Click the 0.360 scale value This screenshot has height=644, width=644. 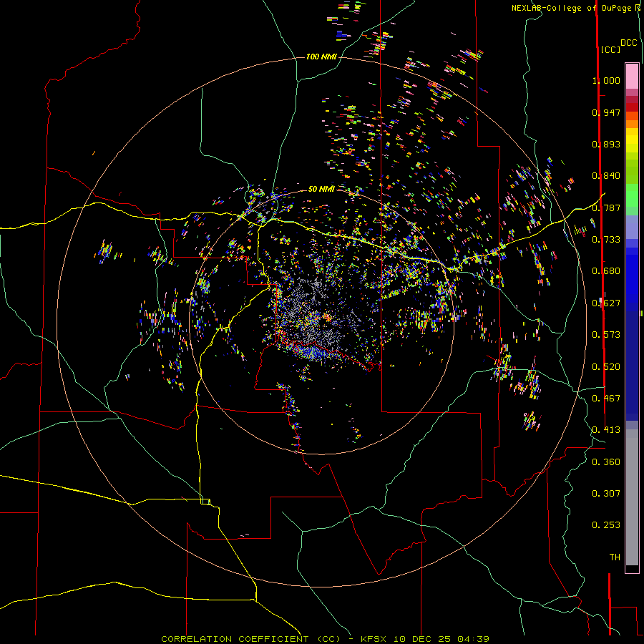point(606,462)
